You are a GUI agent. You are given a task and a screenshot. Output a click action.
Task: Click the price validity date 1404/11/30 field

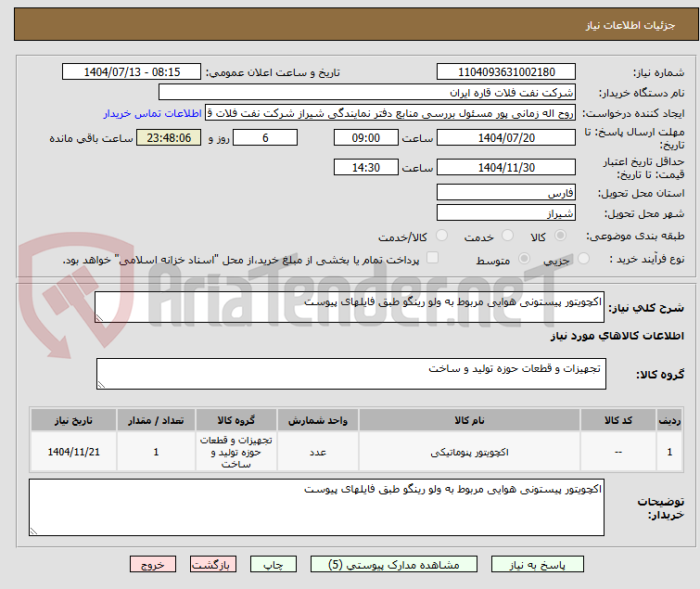tap(506, 168)
